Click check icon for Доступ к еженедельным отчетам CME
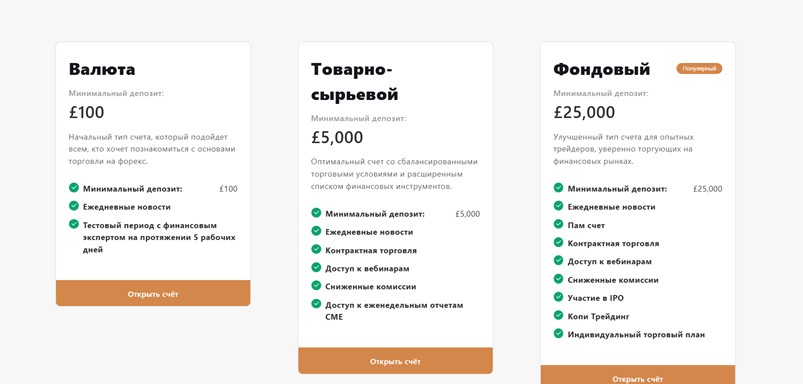Viewport: 803px width, 384px height. [x=316, y=304]
